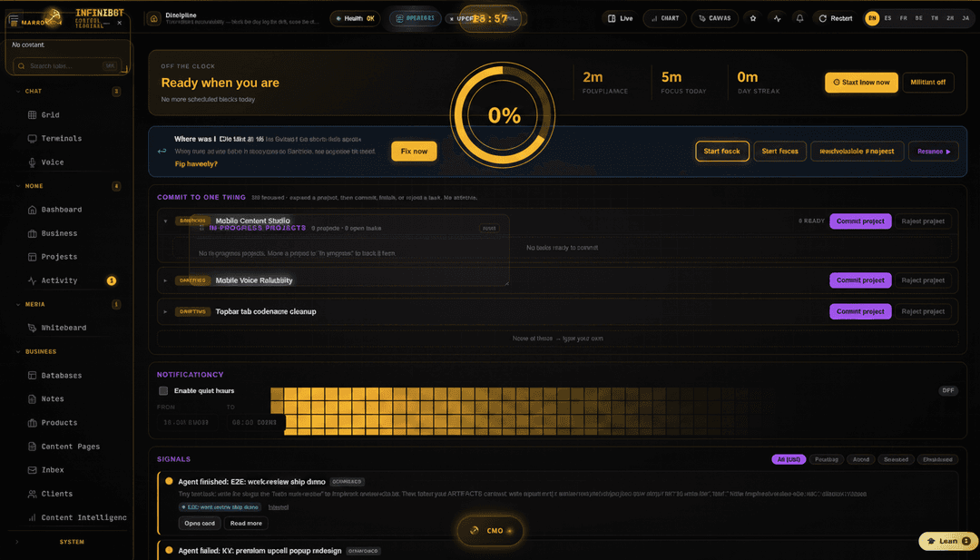
Task: Select the Snoozed signals filter
Action: 896,459
